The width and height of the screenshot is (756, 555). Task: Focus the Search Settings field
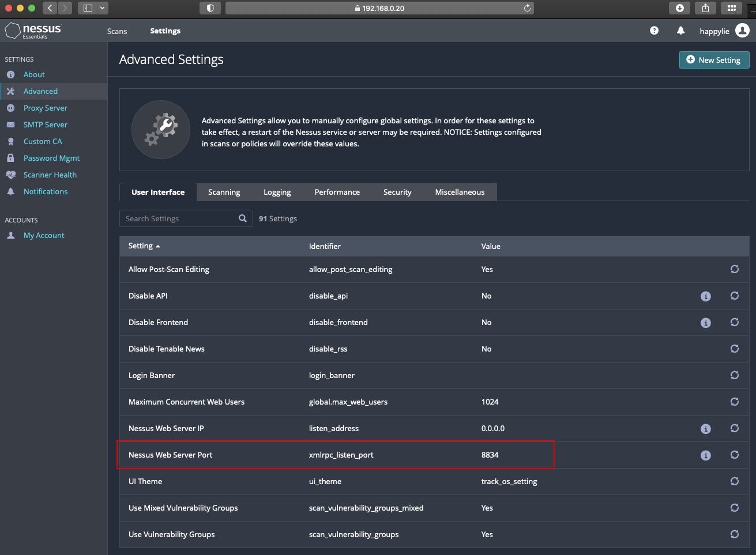tap(186, 218)
